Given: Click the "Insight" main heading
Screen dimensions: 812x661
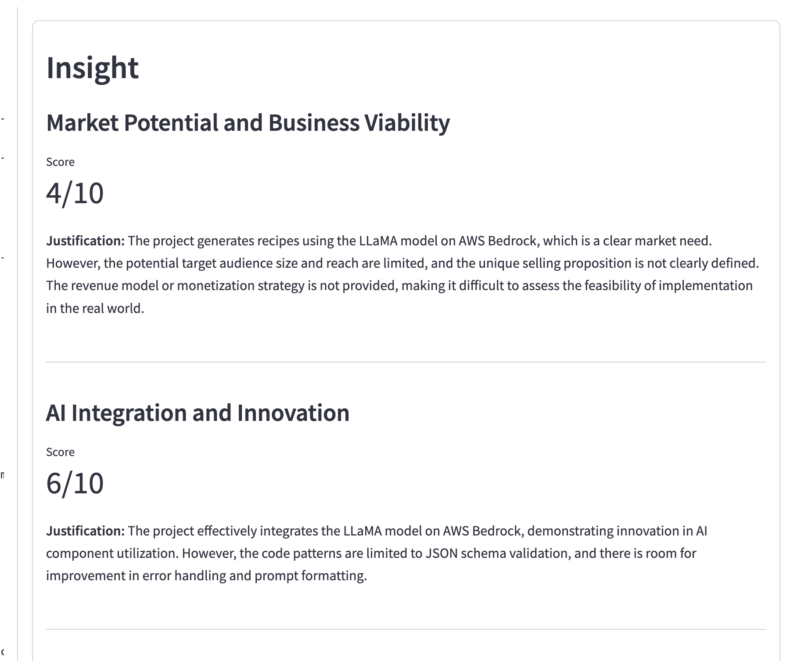Looking at the screenshot, I should pyautogui.click(x=92, y=68).
